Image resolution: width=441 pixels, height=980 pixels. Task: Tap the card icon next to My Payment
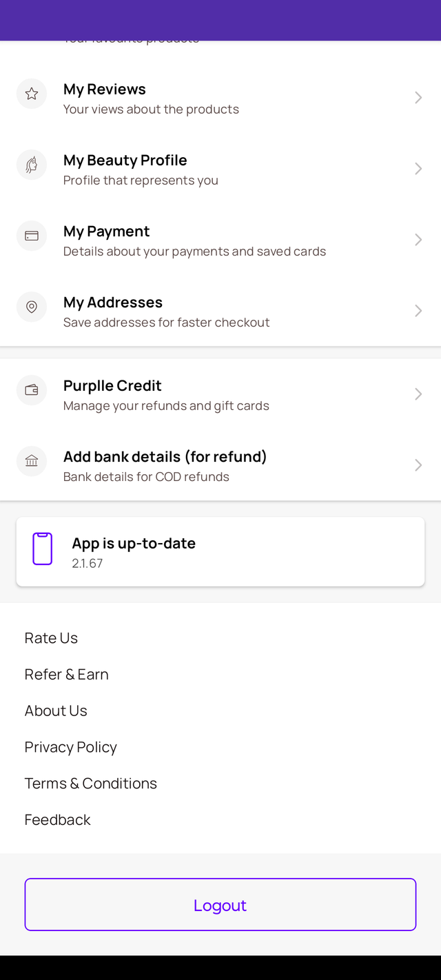pyautogui.click(x=32, y=236)
